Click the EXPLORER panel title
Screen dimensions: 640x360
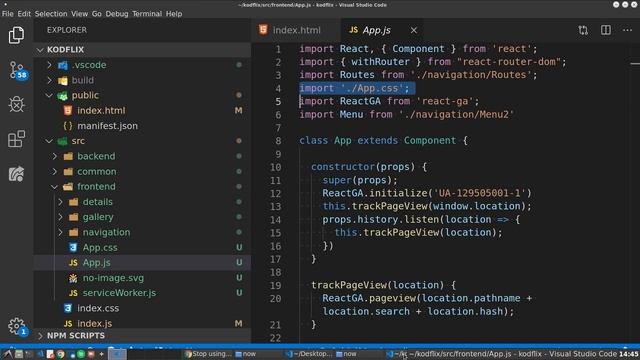67,30
